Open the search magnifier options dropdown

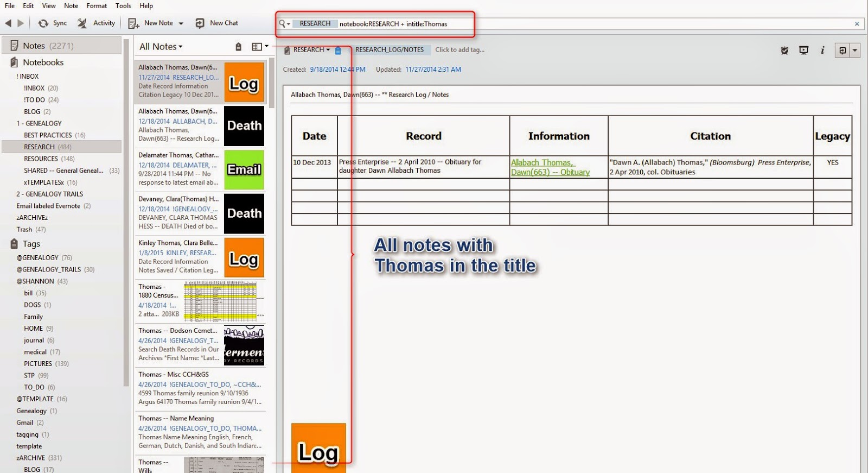284,24
